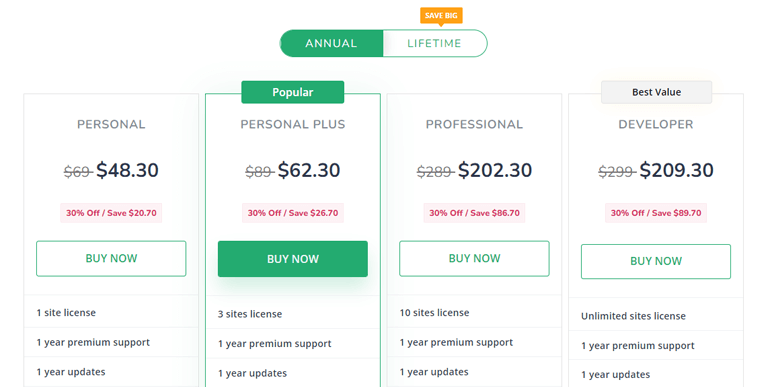Click the Save Big orange badge
770x388 pixels.
click(441, 16)
